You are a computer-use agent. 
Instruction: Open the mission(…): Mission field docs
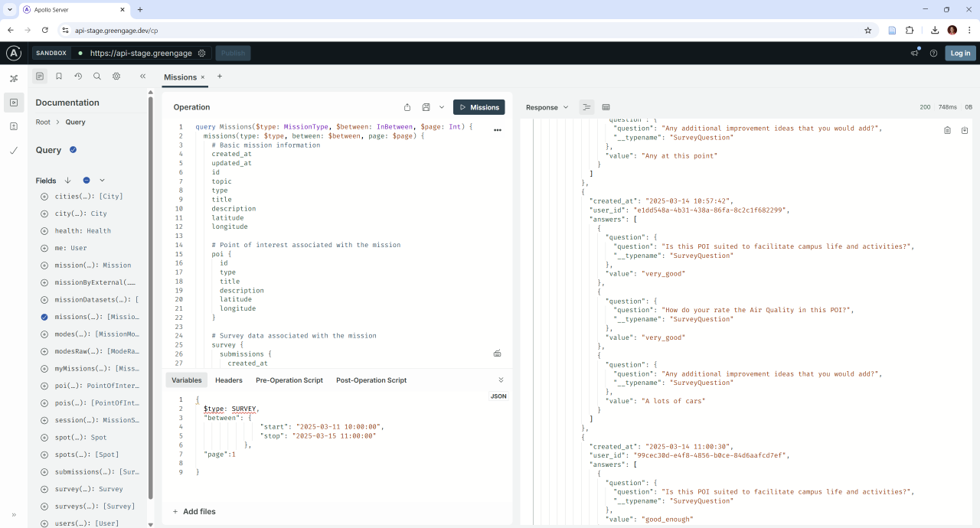click(x=93, y=266)
